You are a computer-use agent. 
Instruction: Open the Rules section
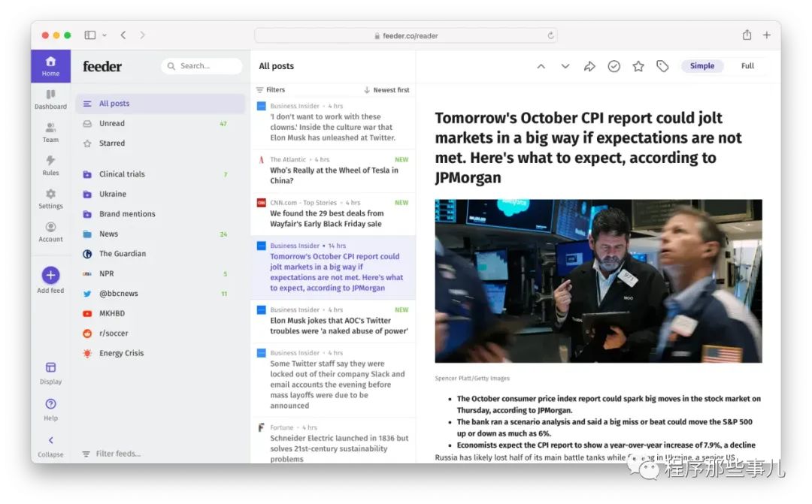tap(51, 165)
